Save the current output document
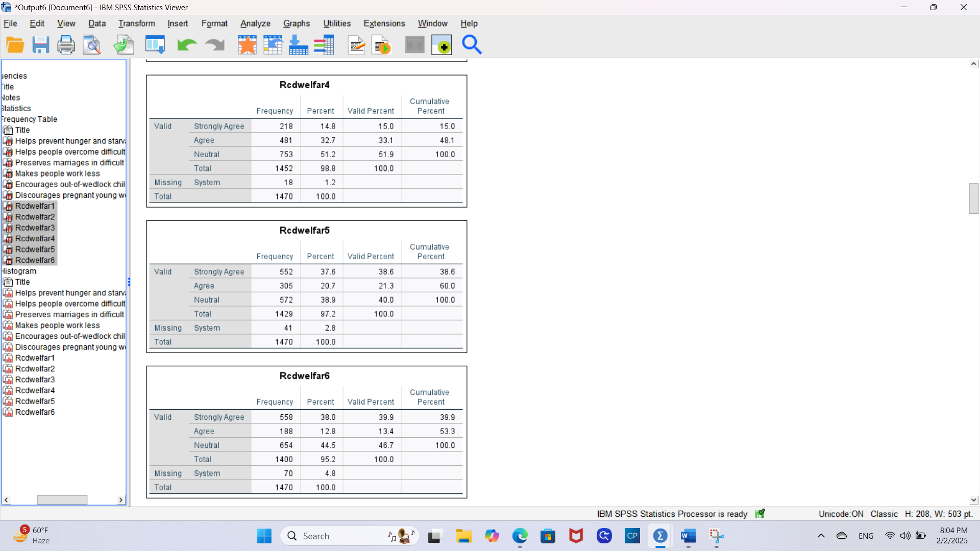The height and width of the screenshot is (551, 980). pos(40,45)
